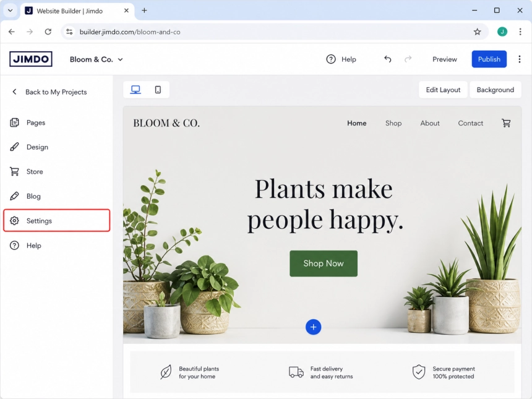Open the sidebar Help question-mark icon
Screen dimensions: 532x399
point(14,246)
